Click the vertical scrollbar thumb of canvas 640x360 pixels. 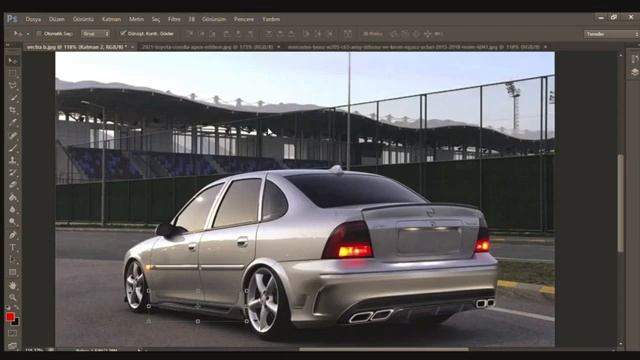[x=620, y=203]
